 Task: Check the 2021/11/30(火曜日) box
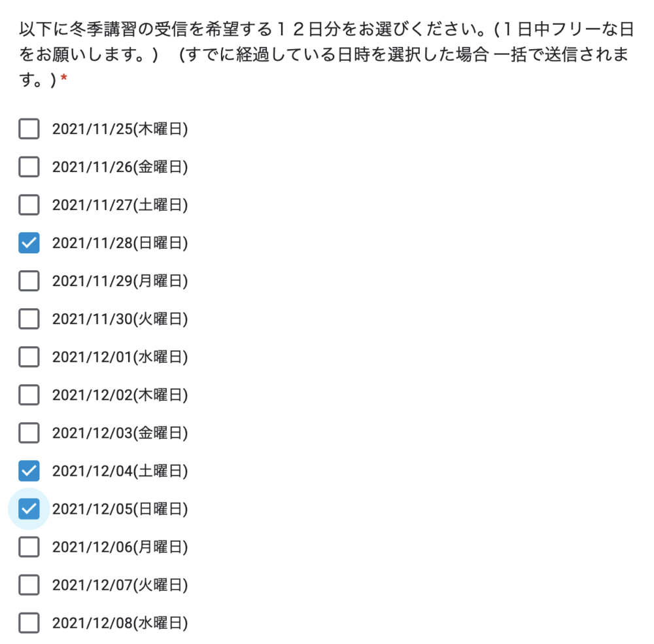click(29, 319)
